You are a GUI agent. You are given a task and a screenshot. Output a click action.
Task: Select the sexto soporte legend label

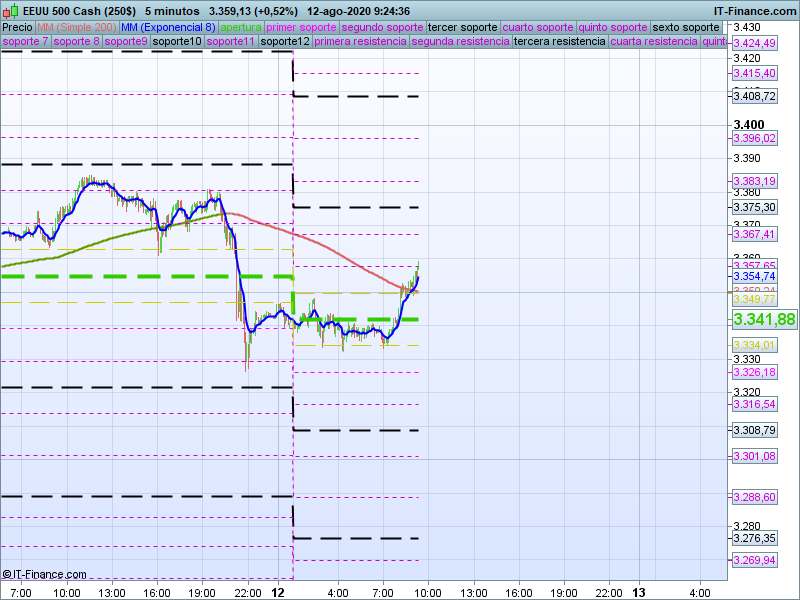685,27
